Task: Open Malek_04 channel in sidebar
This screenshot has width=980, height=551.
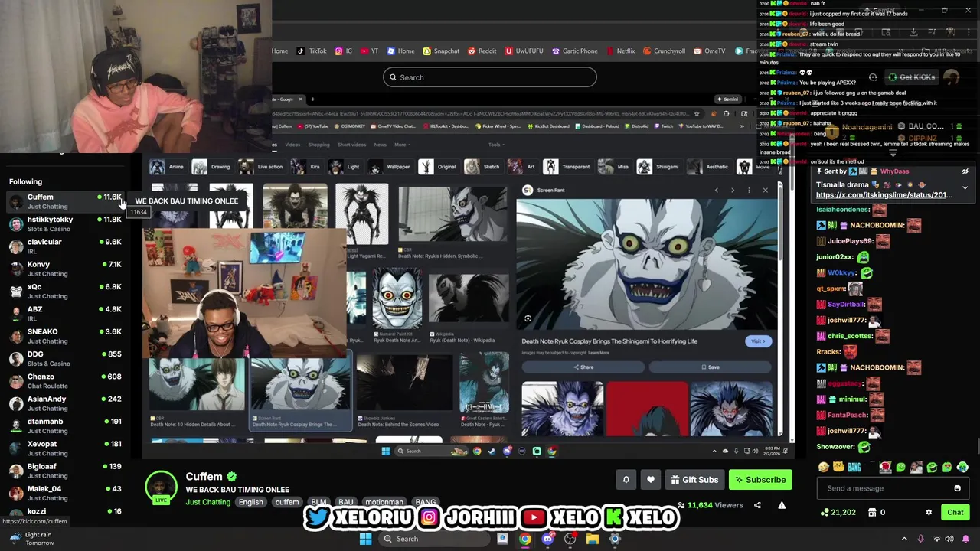Action: (65, 492)
